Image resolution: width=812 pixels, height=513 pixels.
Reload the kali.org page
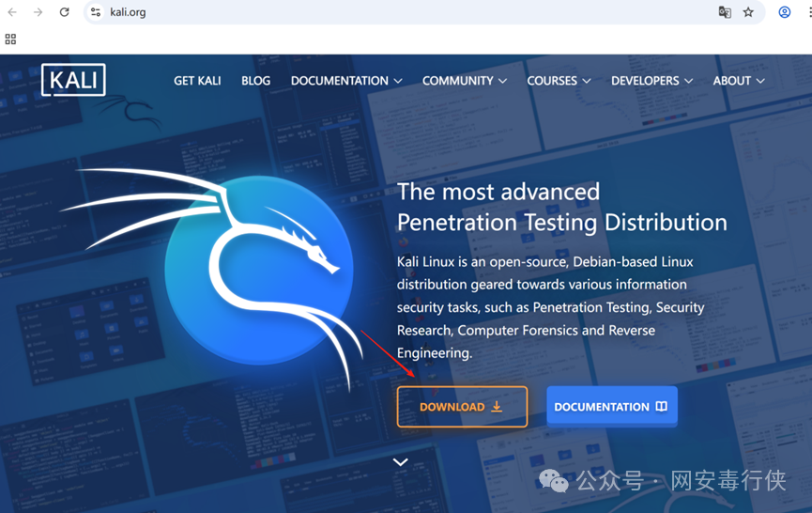click(x=64, y=12)
